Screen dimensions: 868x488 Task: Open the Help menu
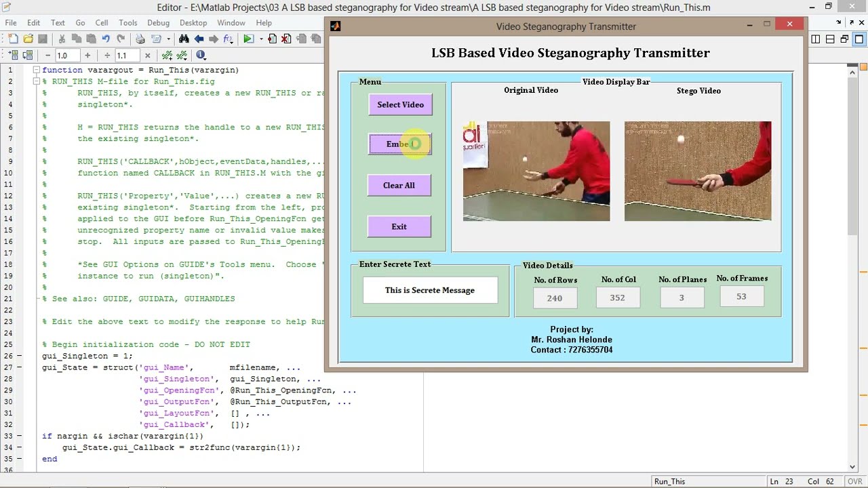click(264, 22)
